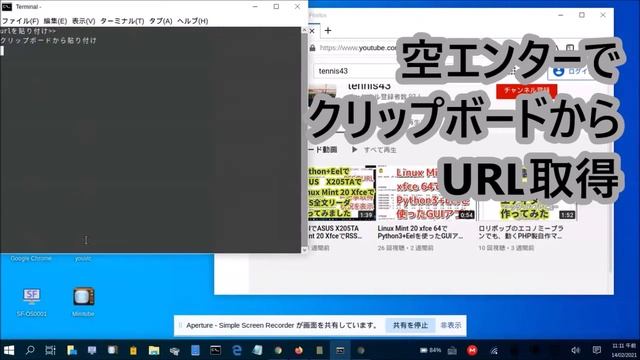Open the black command prompt taskbar icon

(x=216, y=350)
